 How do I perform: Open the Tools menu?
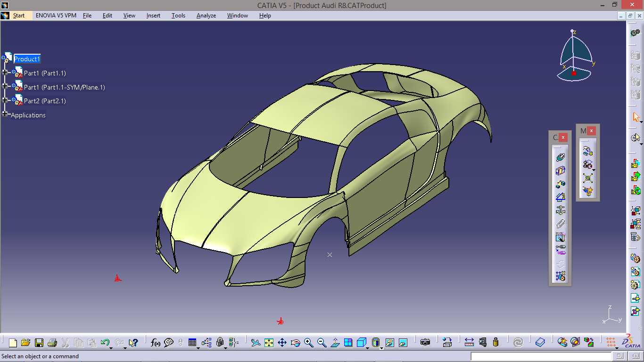(178, 16)
